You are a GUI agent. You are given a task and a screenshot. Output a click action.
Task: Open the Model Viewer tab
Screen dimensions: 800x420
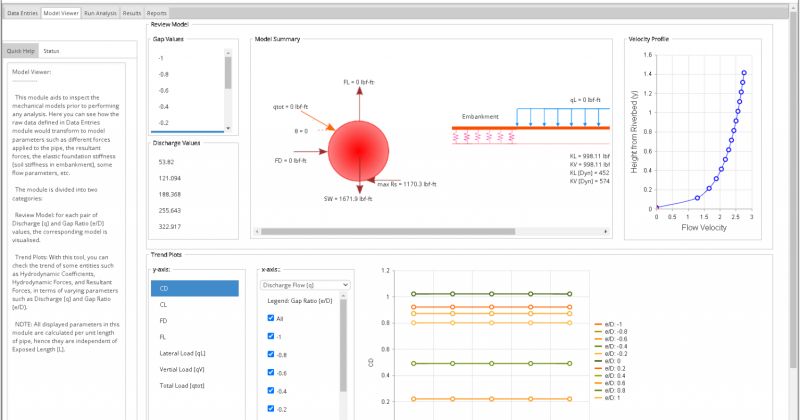(61, 13)
